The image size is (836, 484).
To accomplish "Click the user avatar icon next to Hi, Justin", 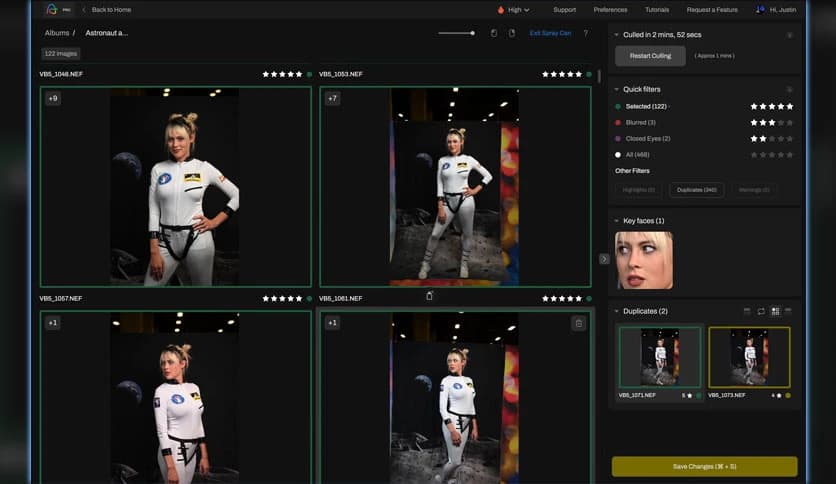I will coord(761,9).
